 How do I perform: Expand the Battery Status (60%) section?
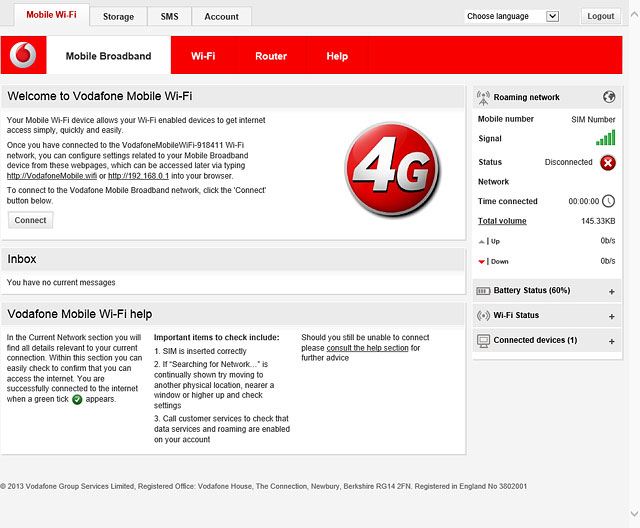(611, 292)
